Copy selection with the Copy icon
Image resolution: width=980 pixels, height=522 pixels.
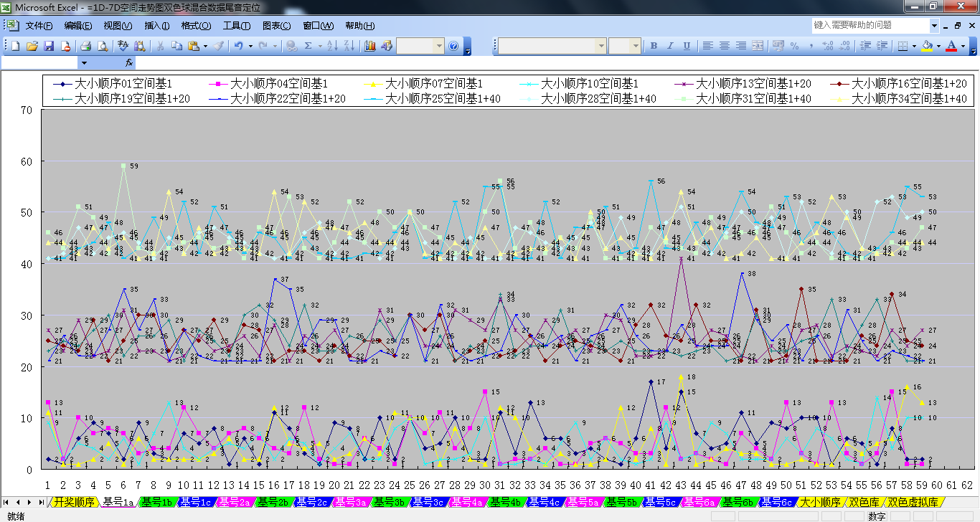pyautogui.click(x=176, y=46)
